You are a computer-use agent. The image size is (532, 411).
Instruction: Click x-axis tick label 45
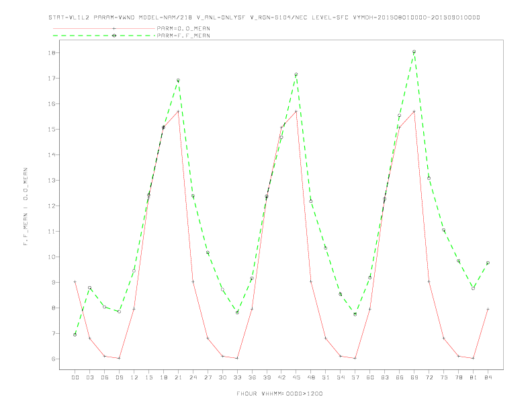click(296, 377)
